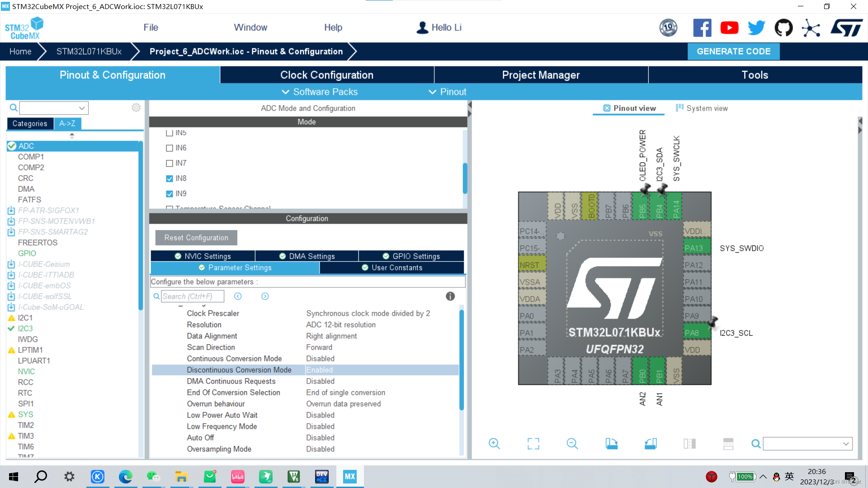Image resolution: width=868 pixels, height=488 pixels.
Task: Toggle the IN6 channel checkbox
Action: click(170, 148)
